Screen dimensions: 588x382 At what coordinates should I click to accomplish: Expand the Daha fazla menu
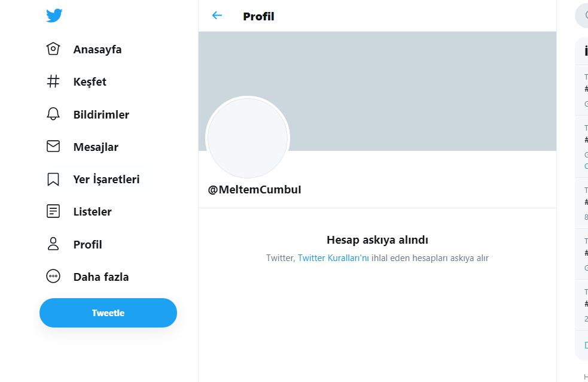100,277
